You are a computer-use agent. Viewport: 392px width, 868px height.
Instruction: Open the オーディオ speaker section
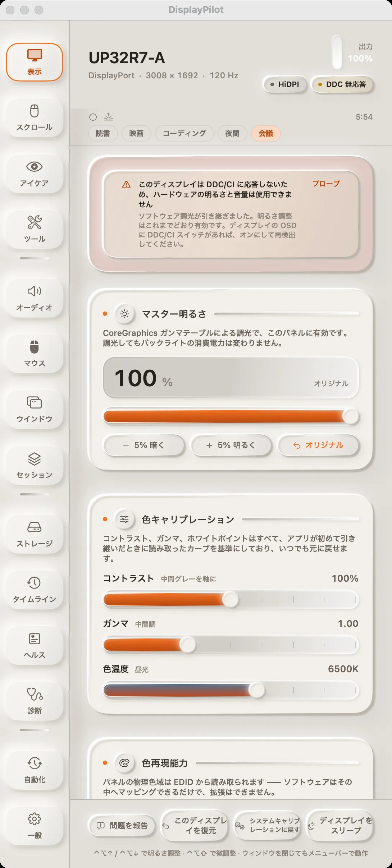click(35, 298)
